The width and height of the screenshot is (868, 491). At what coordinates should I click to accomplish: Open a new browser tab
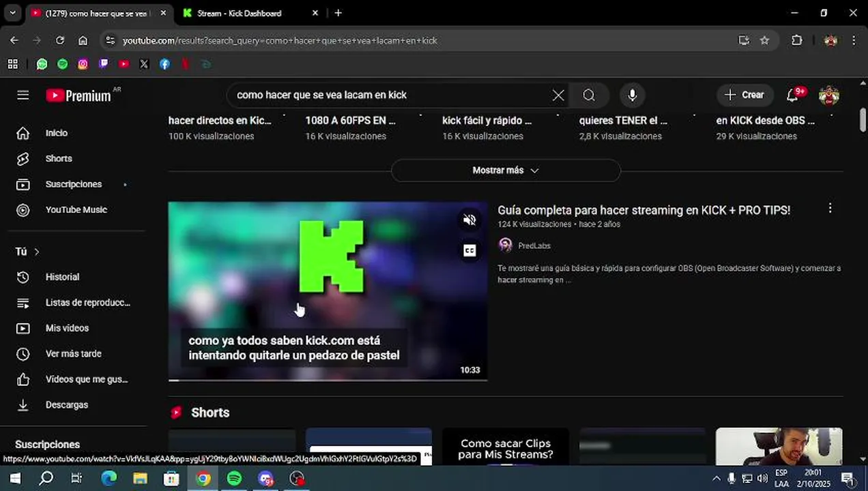(x=338, y=13)
